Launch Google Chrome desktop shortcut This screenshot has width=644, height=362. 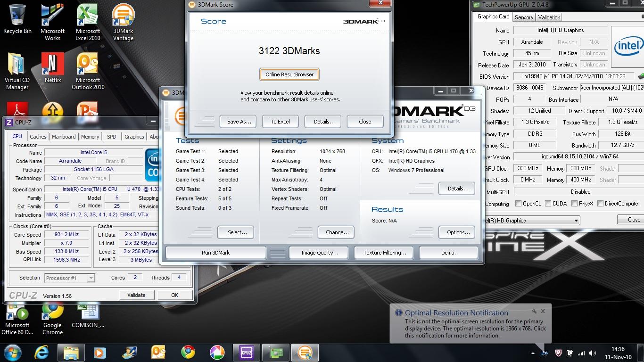[52, 319]
